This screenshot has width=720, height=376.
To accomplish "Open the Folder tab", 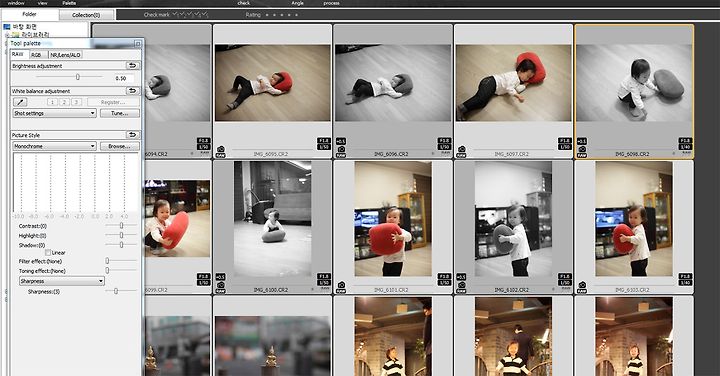I will (x=29, y=14).
